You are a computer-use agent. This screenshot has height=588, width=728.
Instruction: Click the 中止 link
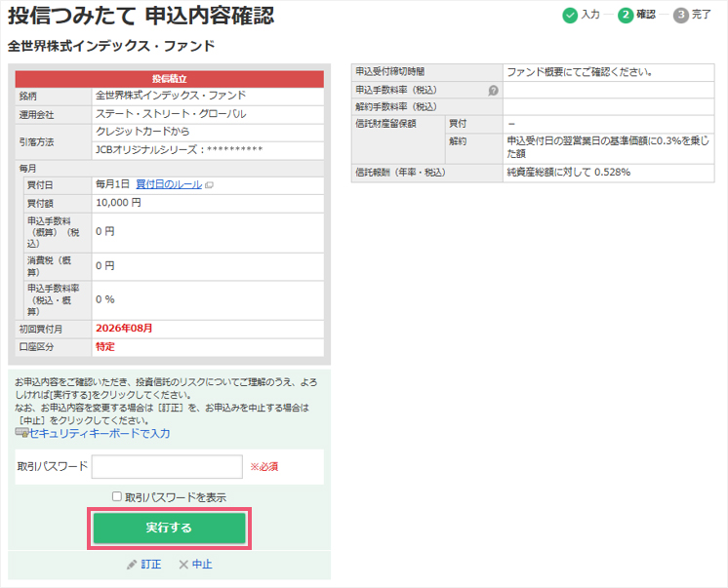202,565
